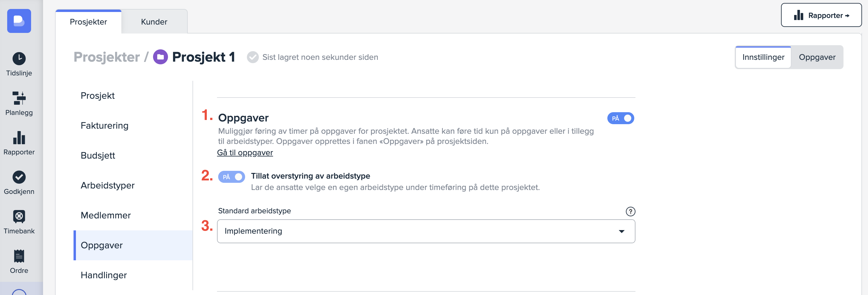Open the Timebank icon
868x295 pixels.
coord(19,216)
